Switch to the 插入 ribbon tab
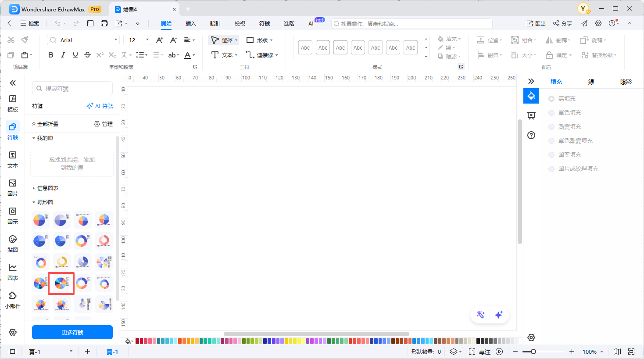This screenshot has height=359, width=644. [190, 24]
